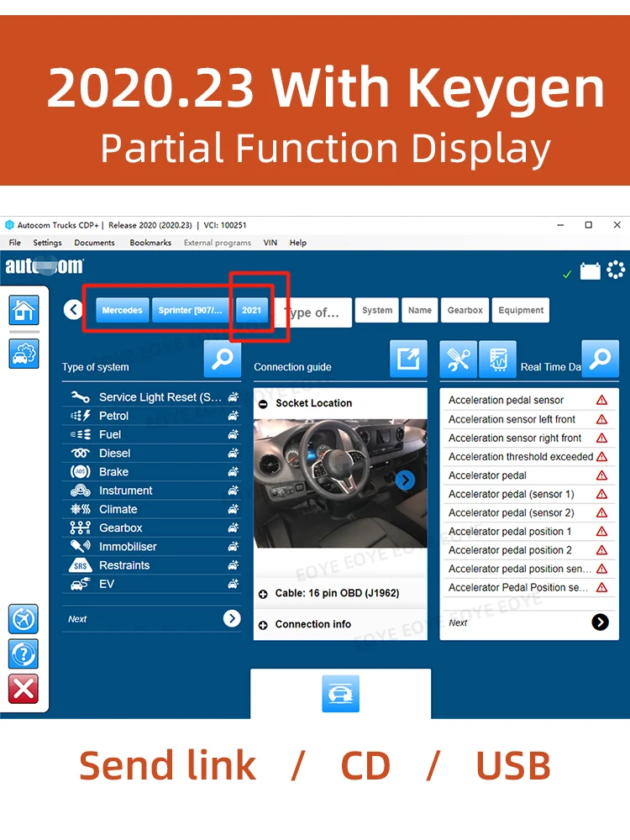Image resolution: width=630 pixels, height=840 pixels.
Task: Select Acceleration threshold exceeded parameter
Action: 528,456
